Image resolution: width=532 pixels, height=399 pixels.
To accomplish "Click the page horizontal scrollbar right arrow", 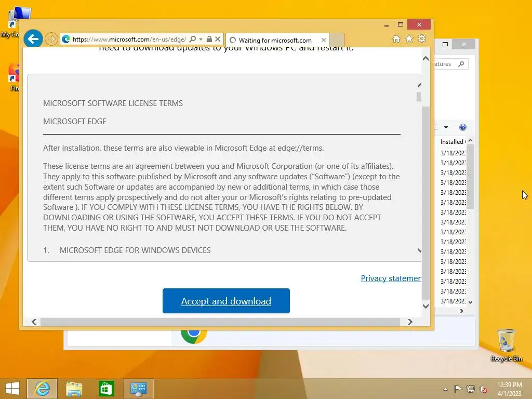I will [x=410, y=322].
